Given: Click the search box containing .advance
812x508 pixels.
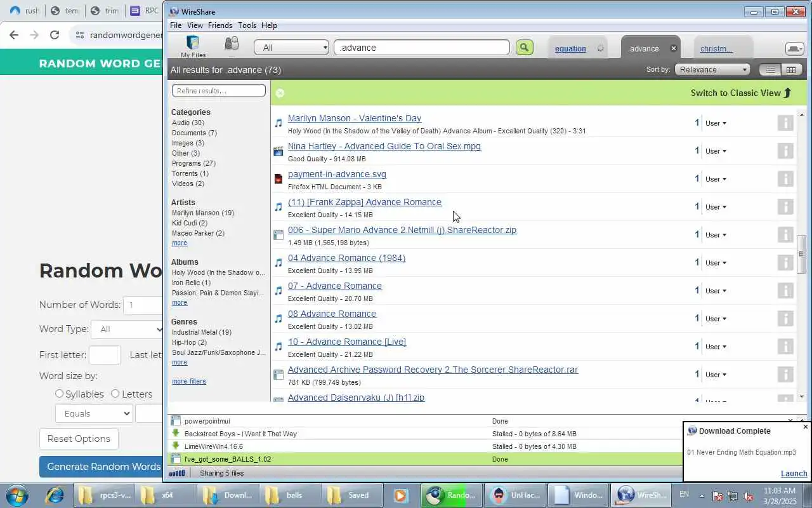Looking at the screenshot, I should [422, 48].
